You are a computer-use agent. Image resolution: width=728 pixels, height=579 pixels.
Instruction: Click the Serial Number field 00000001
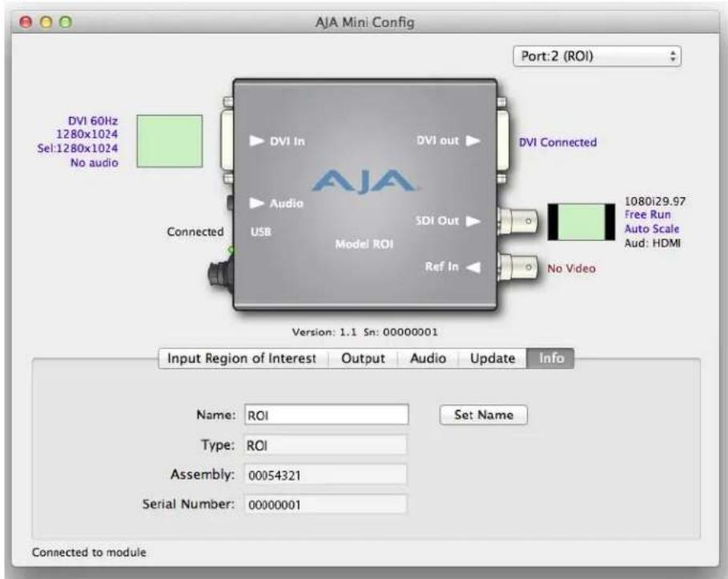[x=325, y=505]
